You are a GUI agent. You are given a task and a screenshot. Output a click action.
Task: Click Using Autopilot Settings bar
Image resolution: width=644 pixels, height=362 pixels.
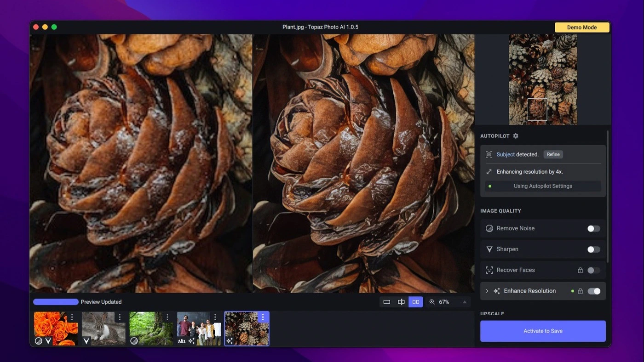tap(543, 186)
